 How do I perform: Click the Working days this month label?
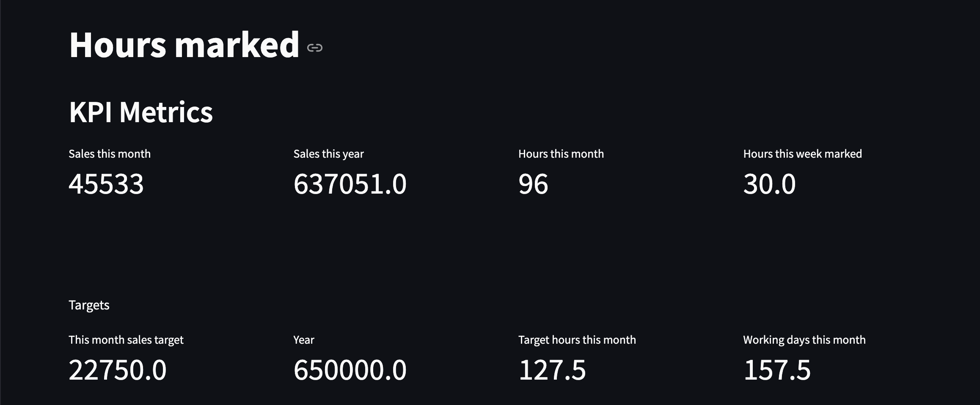point(804,340)
